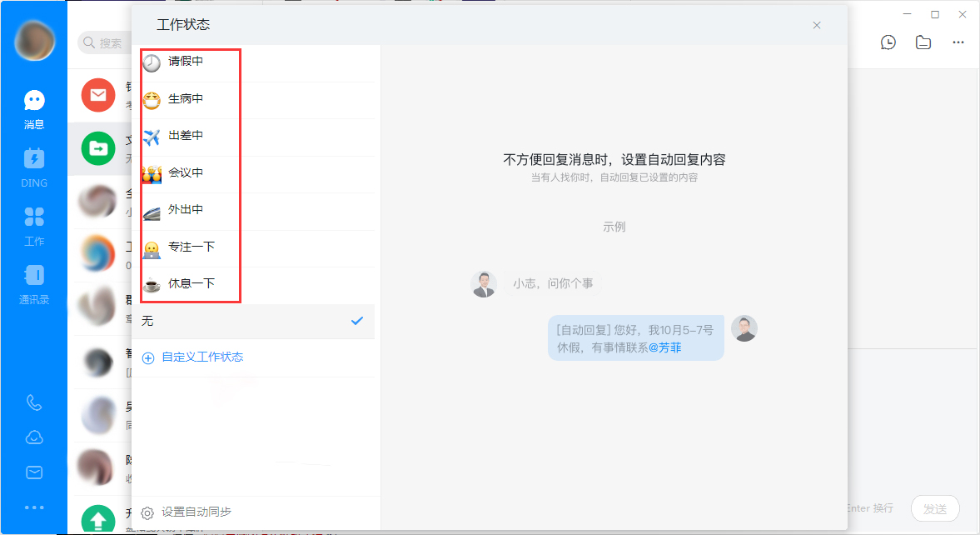Open the cloud drive icon in sidebar
This screenshot has height=535, width=980.
point(33,437)
